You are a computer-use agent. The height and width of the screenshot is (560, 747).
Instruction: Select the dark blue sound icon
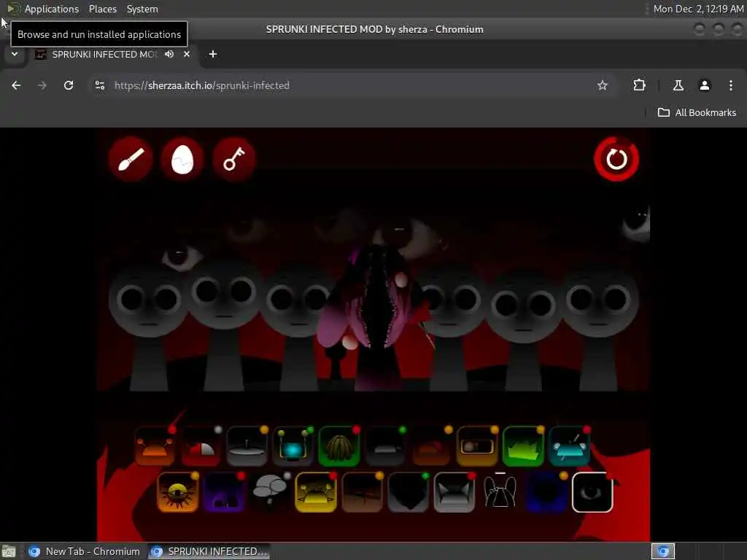[x=546, y=492]
